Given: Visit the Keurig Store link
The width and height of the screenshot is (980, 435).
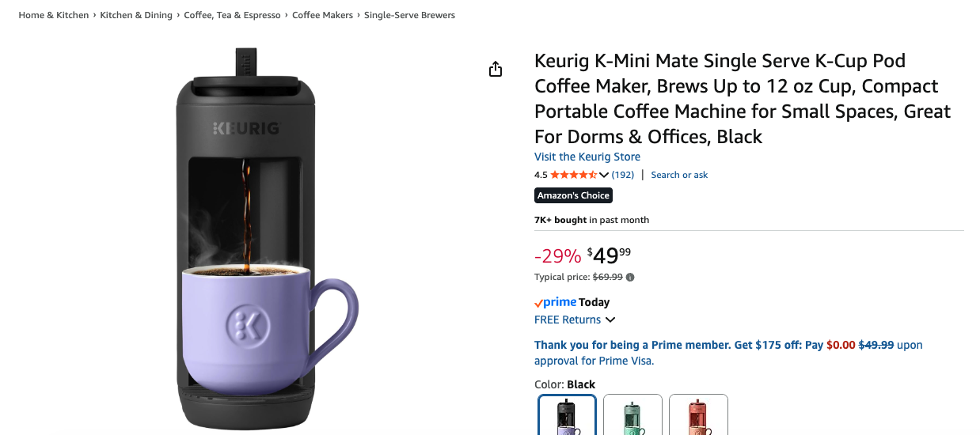Looking at the screenshot, I should pos(587,157).
